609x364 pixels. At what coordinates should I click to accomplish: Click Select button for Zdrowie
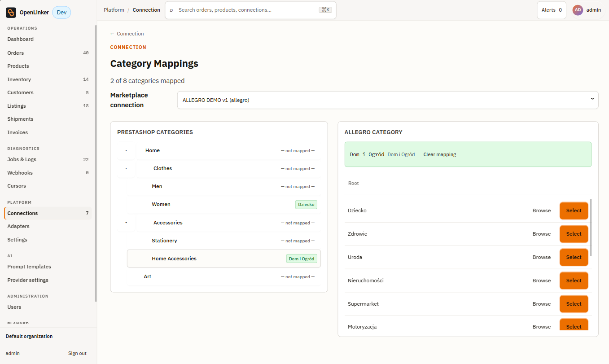574,234
